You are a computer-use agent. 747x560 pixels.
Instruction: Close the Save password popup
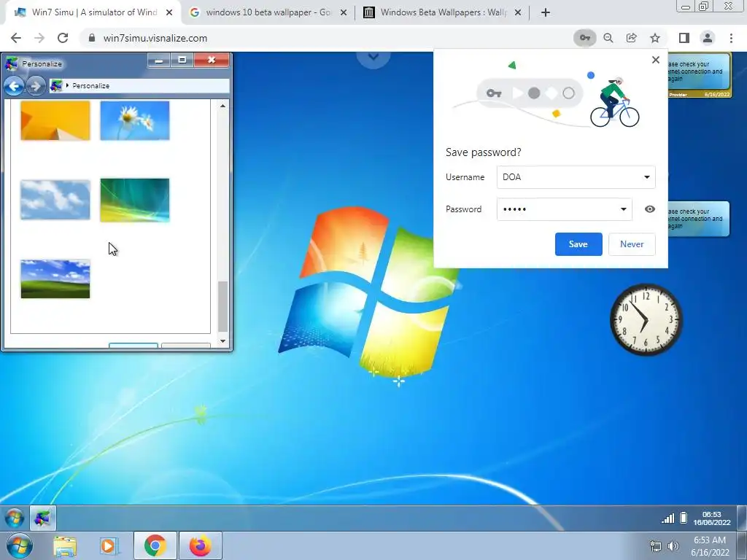656,60
